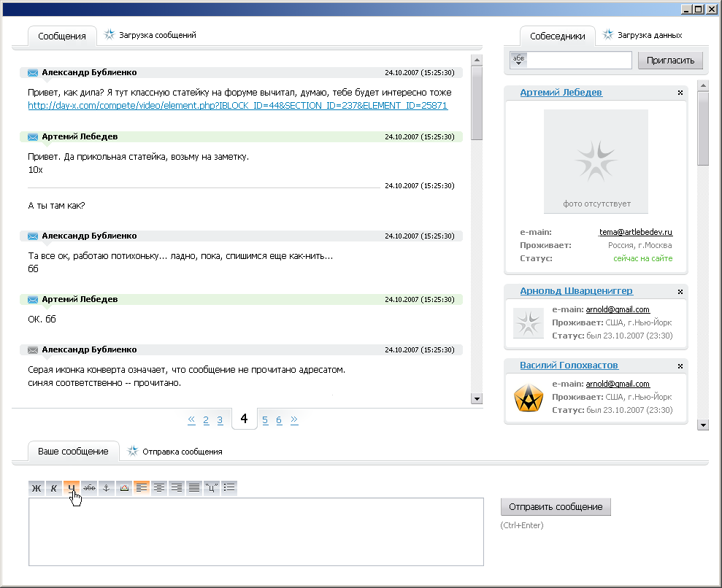Viewport: 722px width, 588px height.
Task: Toggle underline formatting (Ч) button
Action: click(72, 488)
